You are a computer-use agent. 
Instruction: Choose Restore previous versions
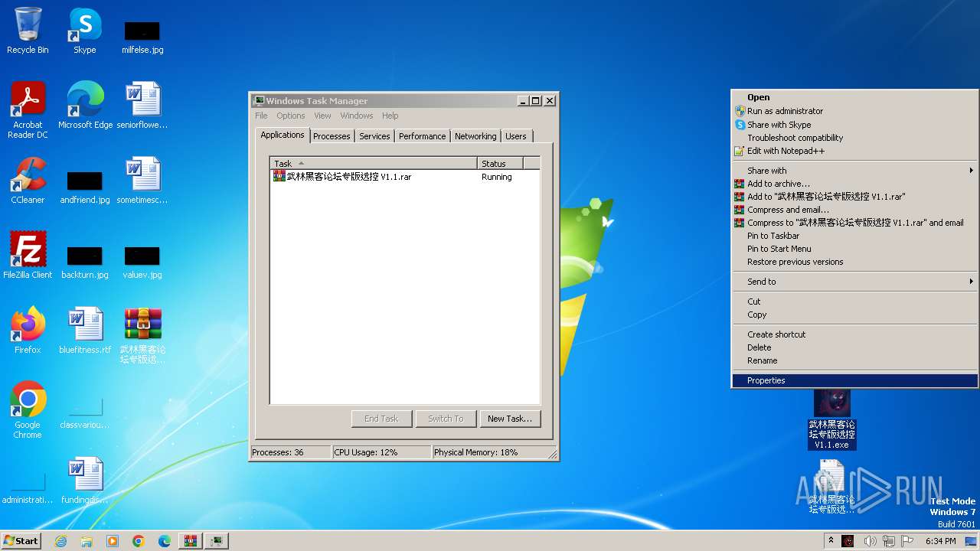pos(854,262)
